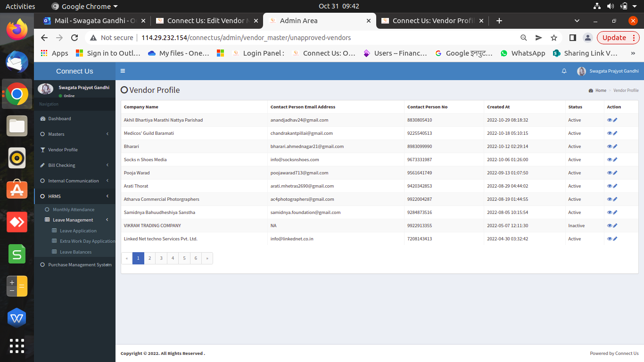Image resolution: width=644 pixels, height=362 pixels.
Task: Switch to Connect Us: Vendor Profile tab
Action: (432, 21)
